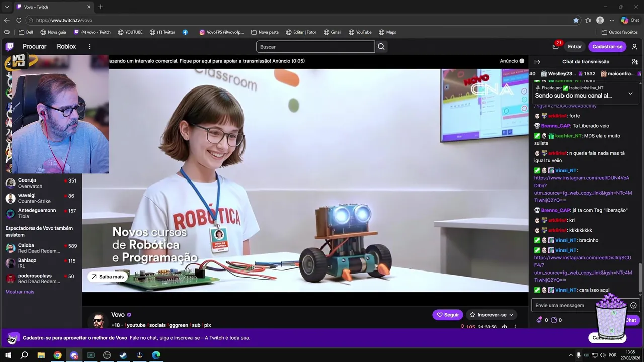This screenshot has width=644, height=362.
Task: Select the Vovo - Twitch browser tab
Action: pos(53,7)
